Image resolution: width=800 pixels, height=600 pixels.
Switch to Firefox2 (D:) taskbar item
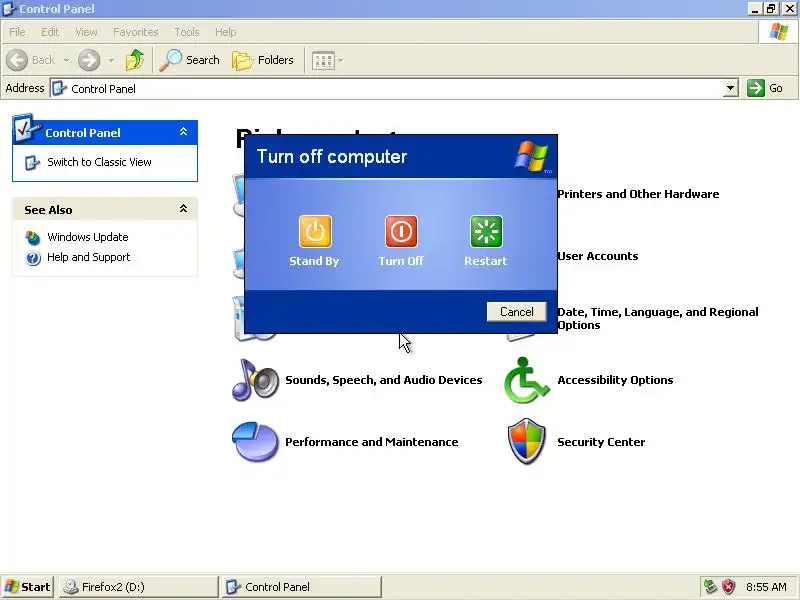point(139,587)
